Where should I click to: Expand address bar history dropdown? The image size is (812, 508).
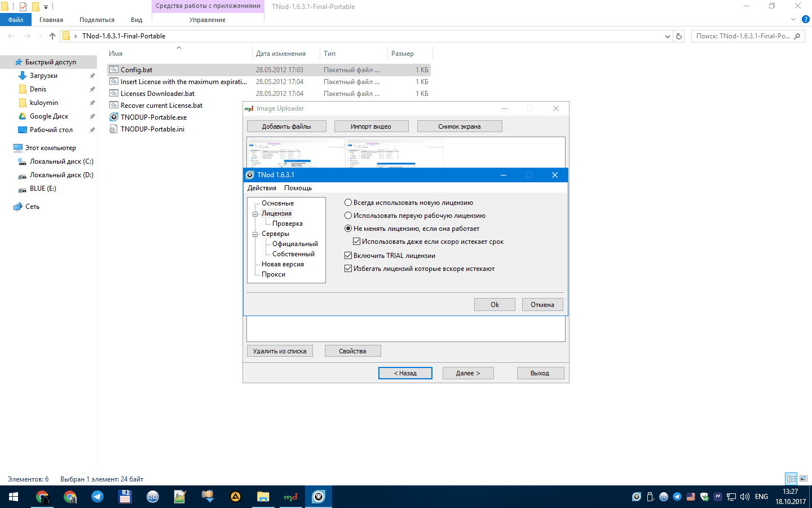668,36
